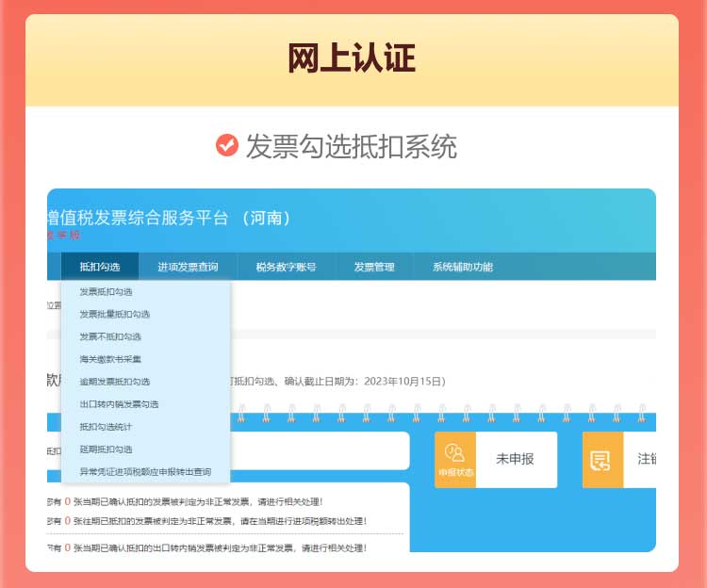
Task: Choose 发票批量抵扣勾选 menu entry
Action: (x=114, y=315)
